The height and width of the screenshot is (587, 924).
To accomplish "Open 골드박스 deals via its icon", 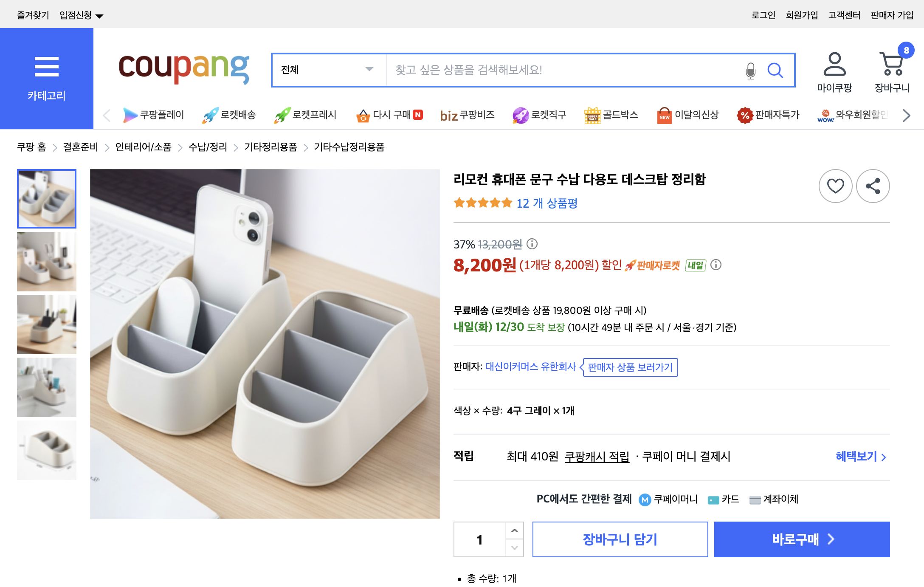I will point(593,115).
